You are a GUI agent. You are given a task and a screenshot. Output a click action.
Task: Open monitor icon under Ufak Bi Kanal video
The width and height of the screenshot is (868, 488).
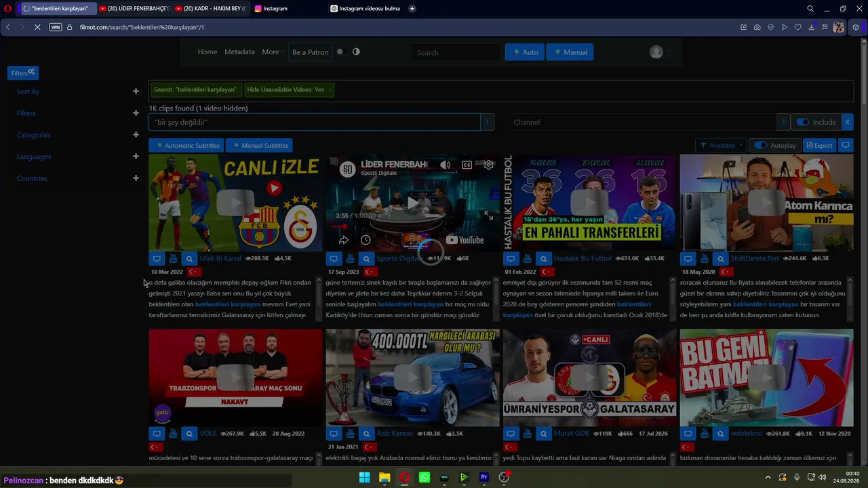pyautogui.click(x=157, y=258)
